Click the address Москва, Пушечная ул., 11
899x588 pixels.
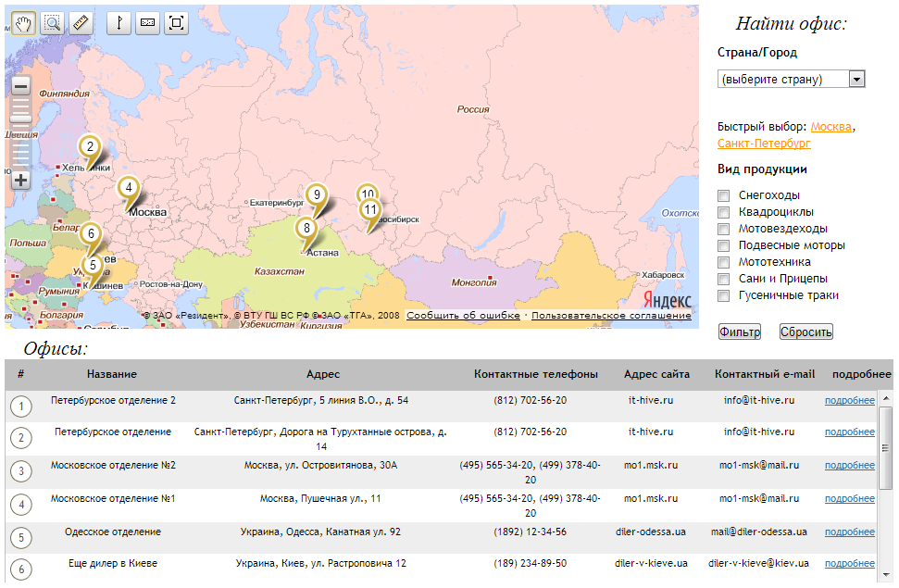coord(320,498)
